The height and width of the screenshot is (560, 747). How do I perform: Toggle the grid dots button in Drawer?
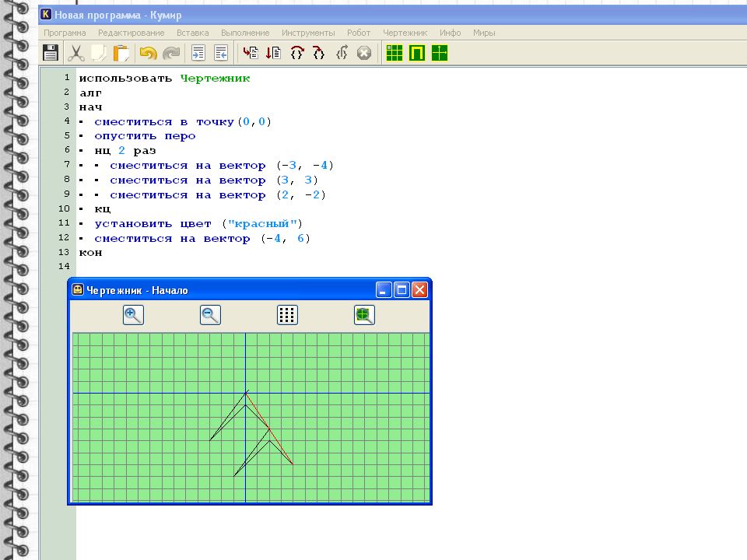tap(287, 315)
